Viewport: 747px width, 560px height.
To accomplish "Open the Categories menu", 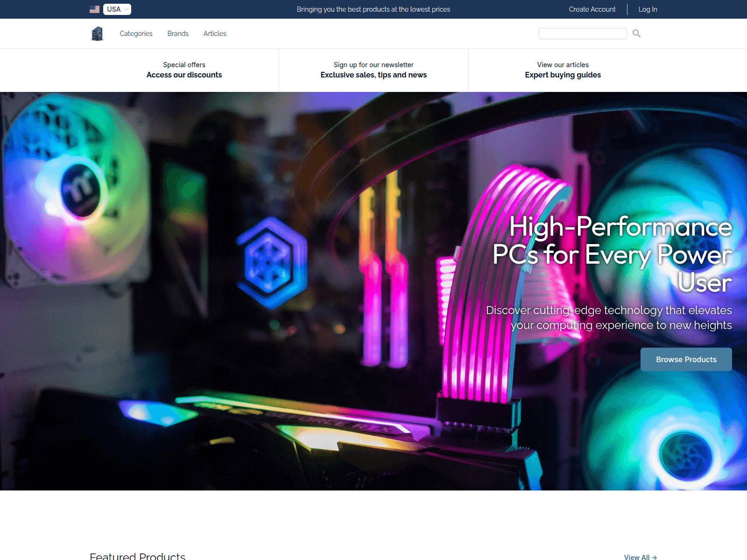I will click(135, 33).
